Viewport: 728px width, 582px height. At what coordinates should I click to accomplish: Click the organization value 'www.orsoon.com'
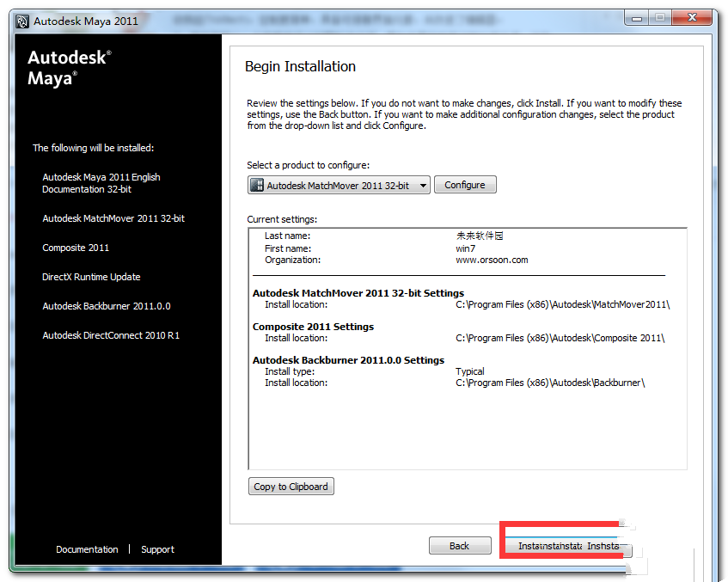pyautogui.click(x=492, y=260)
